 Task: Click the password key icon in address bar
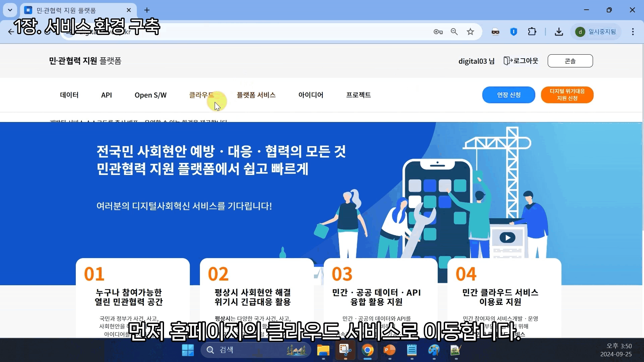coord(438,32)
